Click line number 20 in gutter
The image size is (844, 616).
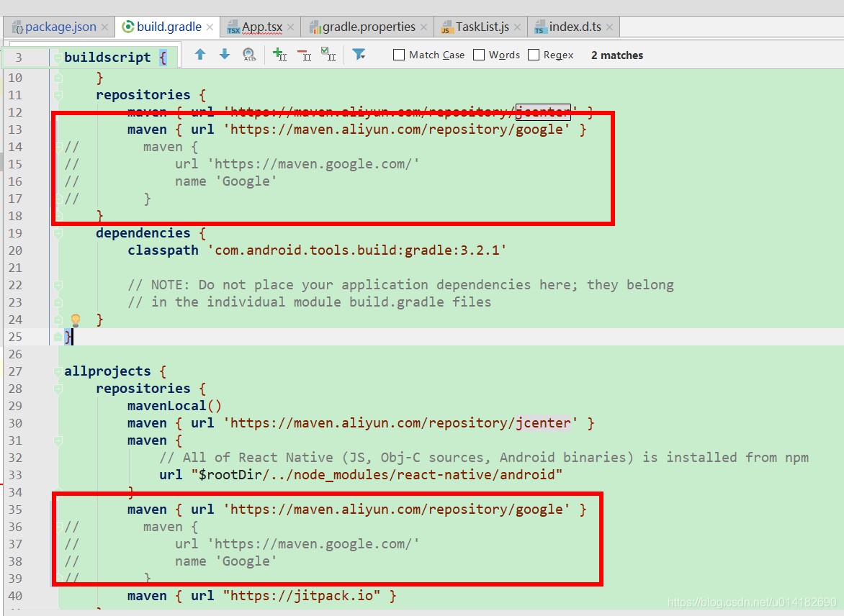pos(15,250)
